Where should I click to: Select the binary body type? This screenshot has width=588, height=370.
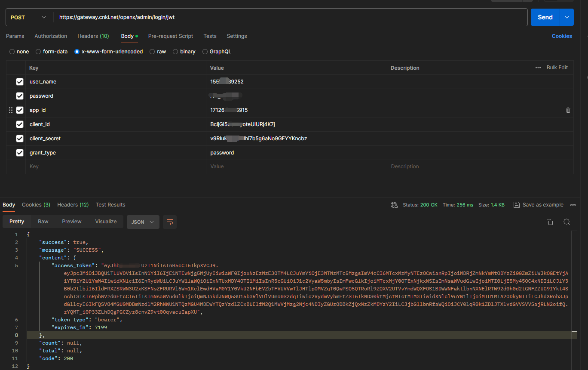point(175,52)
